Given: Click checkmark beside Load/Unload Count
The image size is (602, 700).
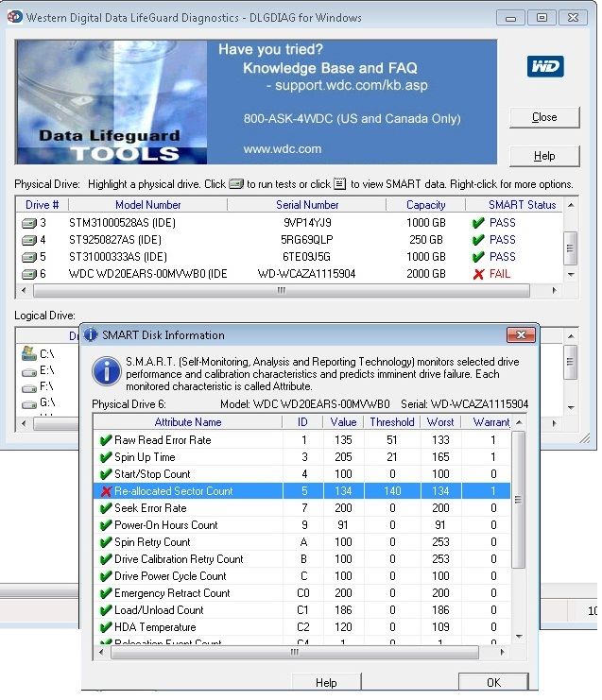Looking at the screenshot, I should [106, 610].
